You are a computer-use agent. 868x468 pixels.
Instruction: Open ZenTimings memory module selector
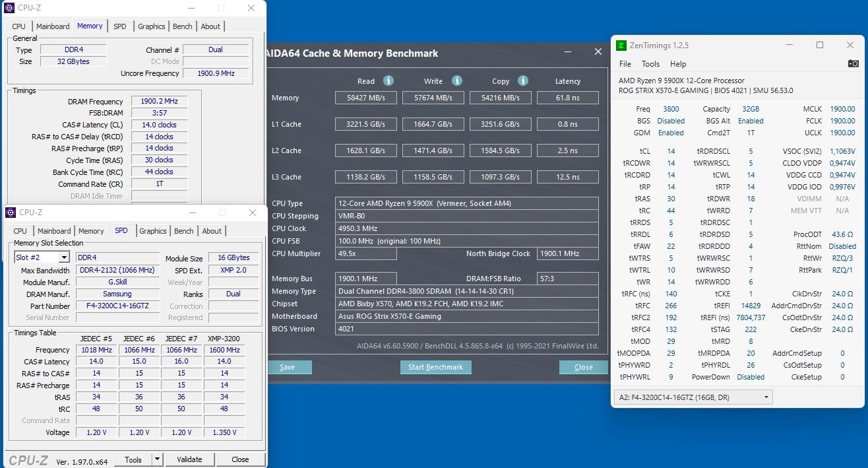pyautogui.click(x=693, y=397)
